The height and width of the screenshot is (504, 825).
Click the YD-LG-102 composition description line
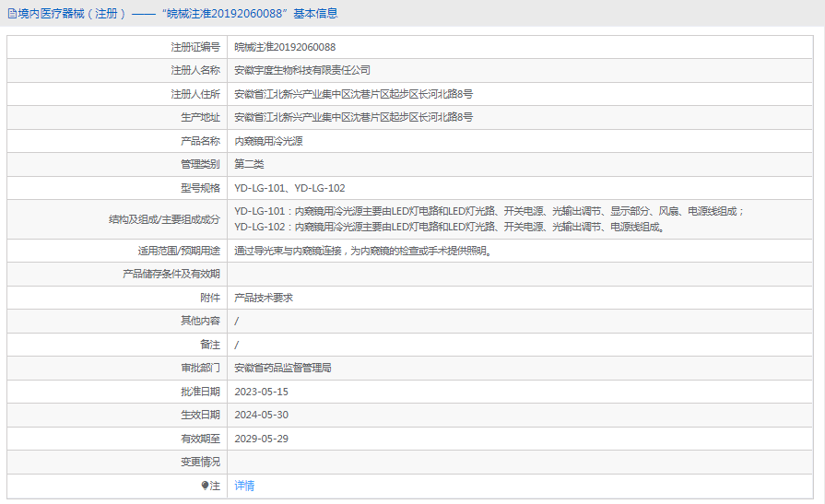(448, 227)
